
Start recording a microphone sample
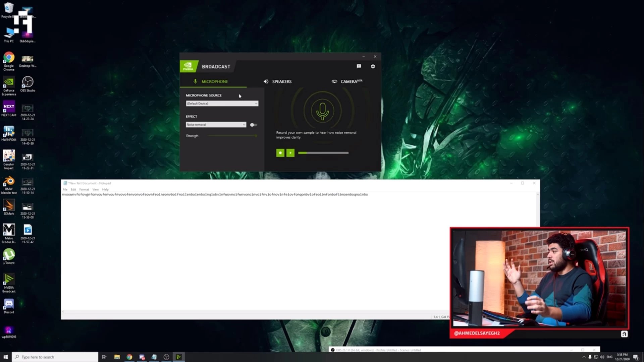tap(280, 153)
